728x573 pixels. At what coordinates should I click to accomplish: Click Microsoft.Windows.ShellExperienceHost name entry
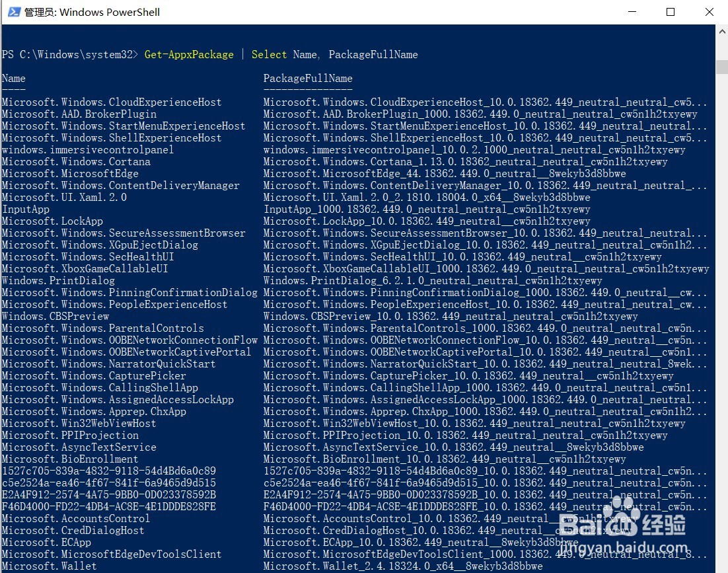point(112,138)
